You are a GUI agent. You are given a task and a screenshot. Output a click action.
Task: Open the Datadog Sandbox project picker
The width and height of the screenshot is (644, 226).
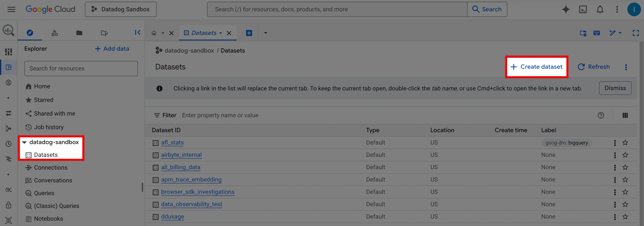tap(120, 10)
